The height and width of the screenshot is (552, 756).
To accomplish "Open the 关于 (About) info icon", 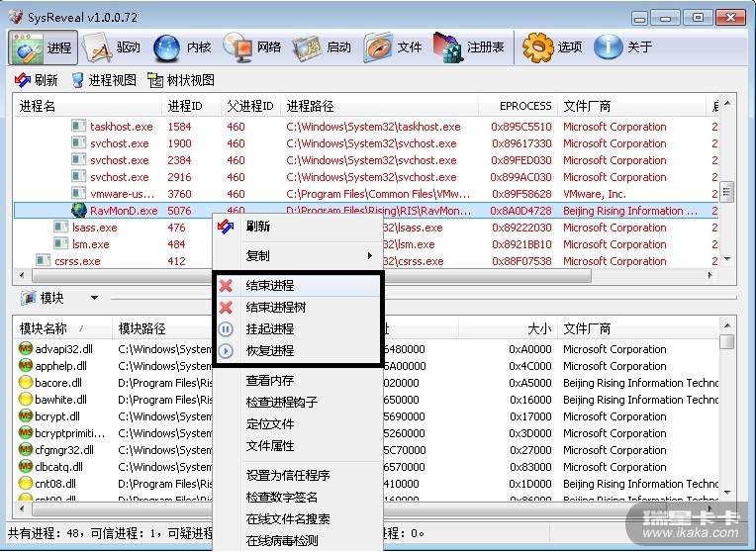I will point(623,47).
